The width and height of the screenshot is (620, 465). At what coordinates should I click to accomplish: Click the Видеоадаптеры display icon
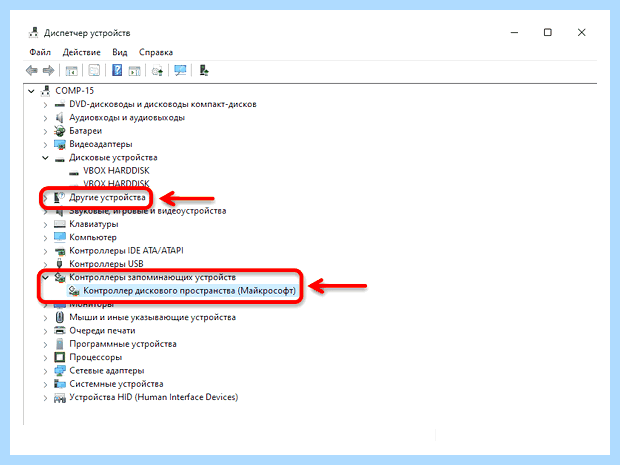(60, 144)
